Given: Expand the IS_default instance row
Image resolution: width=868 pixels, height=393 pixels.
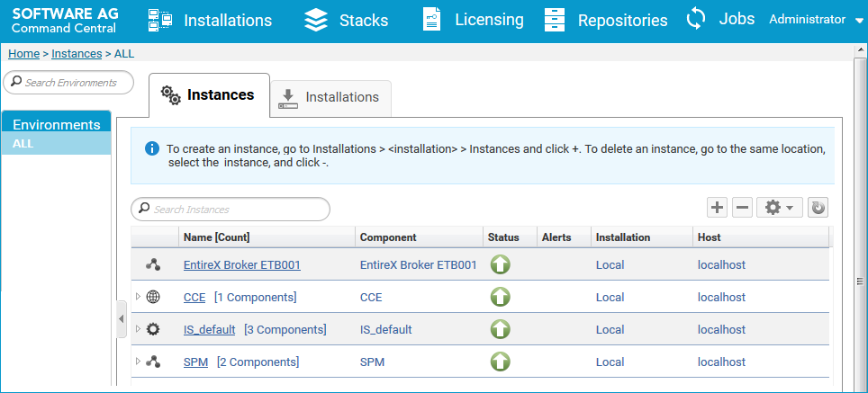Looking at the screenshot, I should point(139,329).
